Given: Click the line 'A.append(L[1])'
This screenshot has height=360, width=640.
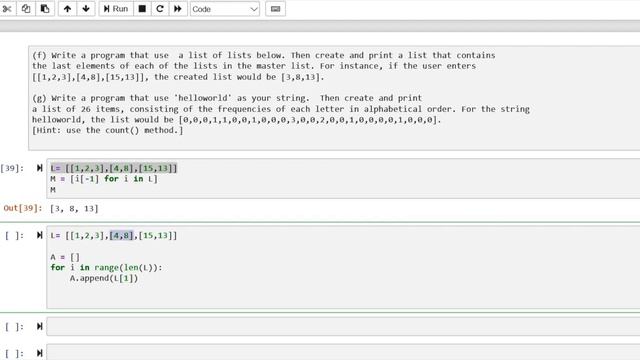Looking at the screenshot, I should tap(104, 278).
